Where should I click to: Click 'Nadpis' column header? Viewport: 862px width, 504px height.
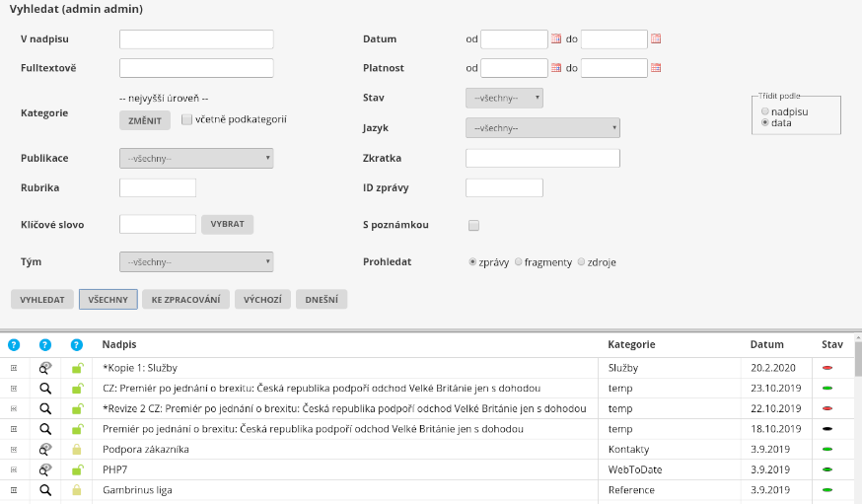119,345
